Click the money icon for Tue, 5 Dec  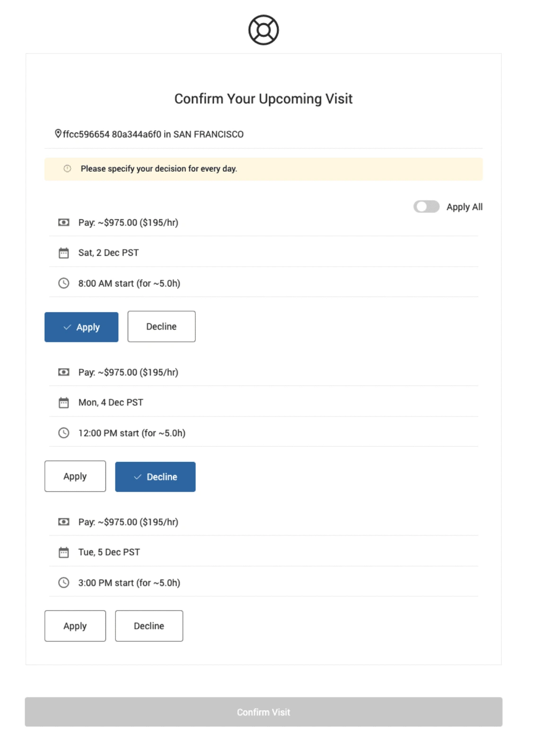click(x=64, y=522)
